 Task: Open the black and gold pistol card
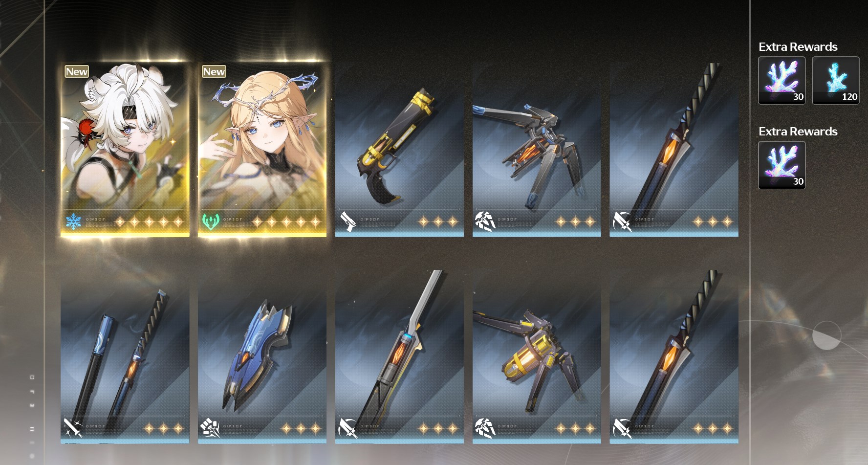(399, 149)
